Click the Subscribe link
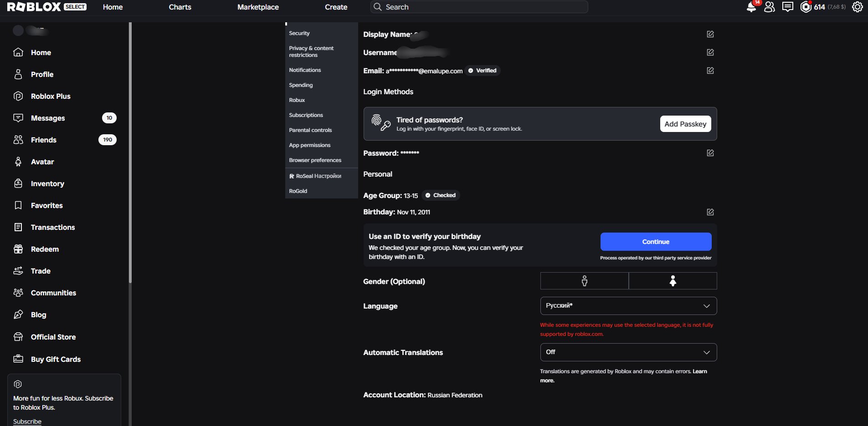868x426 pixels. 27,421
